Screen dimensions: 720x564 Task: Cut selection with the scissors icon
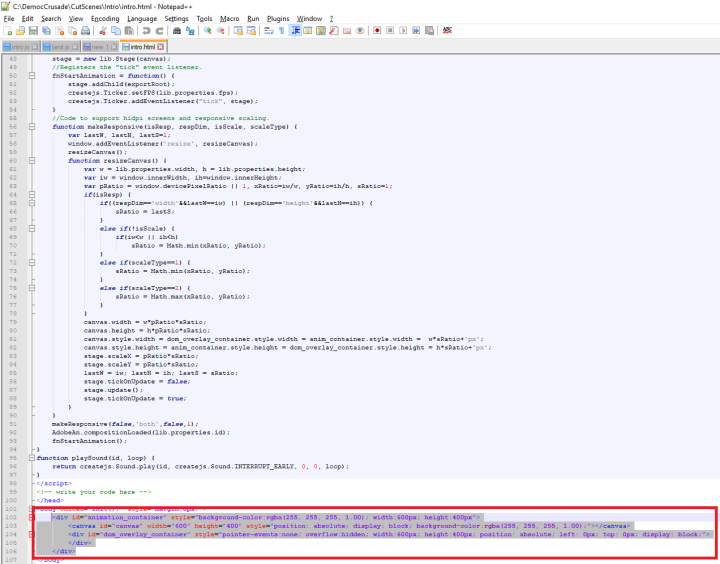pyautogui.click(x=103, y=31)
